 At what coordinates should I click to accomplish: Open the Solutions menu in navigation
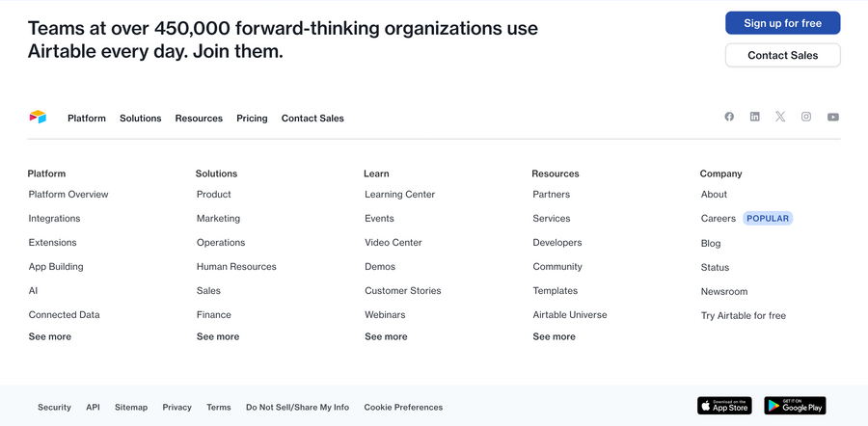(x=141, y=119)
